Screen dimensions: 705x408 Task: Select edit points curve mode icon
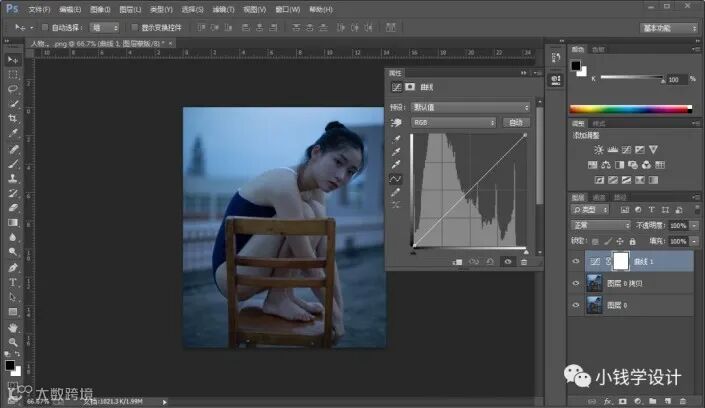[x=396, y=179]
